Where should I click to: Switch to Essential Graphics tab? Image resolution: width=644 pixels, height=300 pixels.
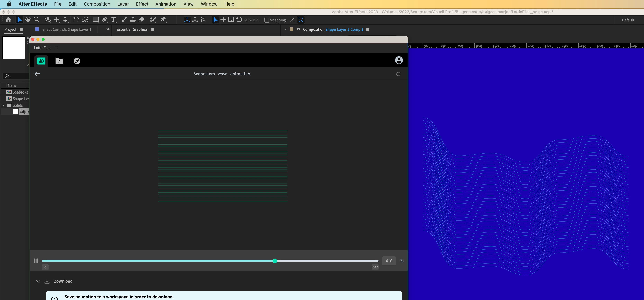[132, 29]
